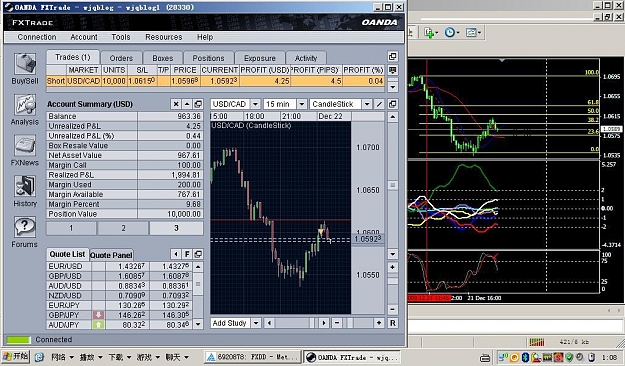Reset chart with the R button
The image size is (625, 366).
coord(393,323)
